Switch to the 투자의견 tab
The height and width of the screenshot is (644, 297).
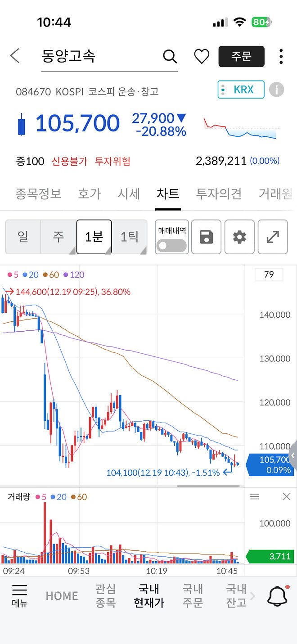click(x=218, y=194)
